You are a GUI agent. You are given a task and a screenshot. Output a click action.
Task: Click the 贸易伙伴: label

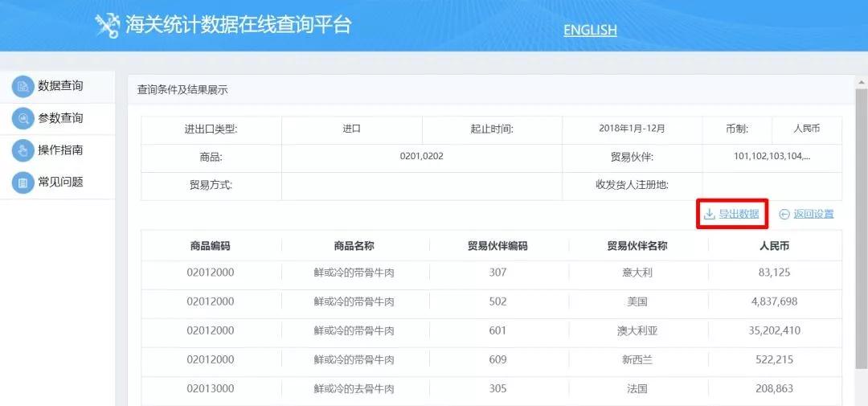point(632,158)
